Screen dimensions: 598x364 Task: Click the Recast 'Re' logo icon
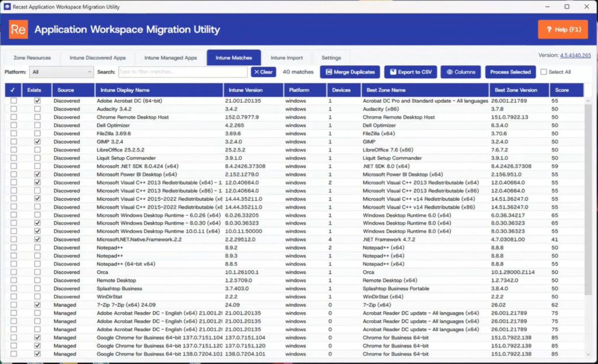click(x=18, y=29)
